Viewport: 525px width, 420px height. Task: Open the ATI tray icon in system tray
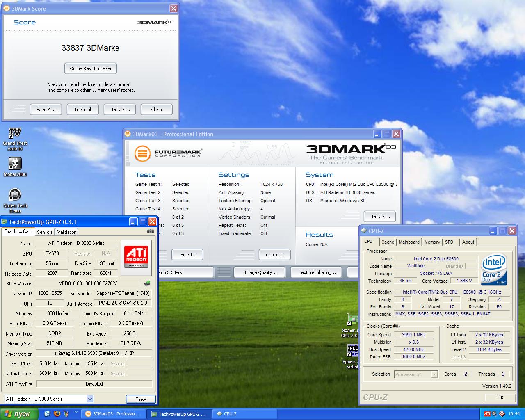click(x=487, y=414)
